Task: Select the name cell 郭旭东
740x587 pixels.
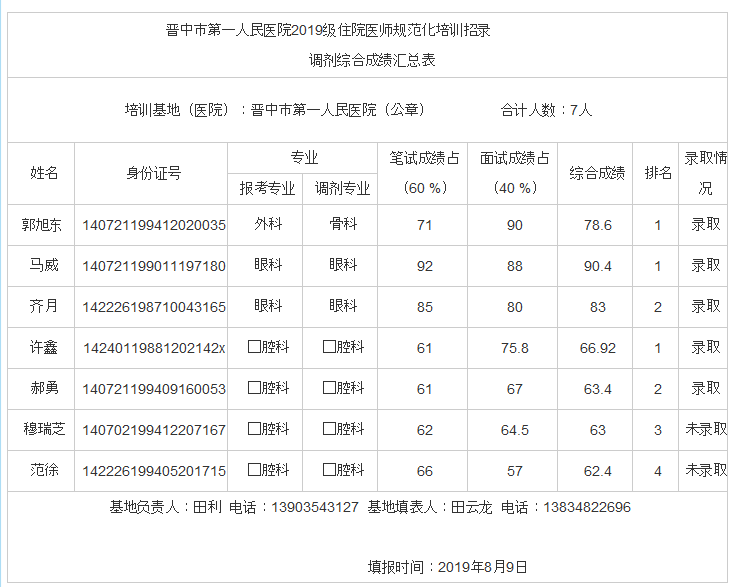Action: coord(42,225)
